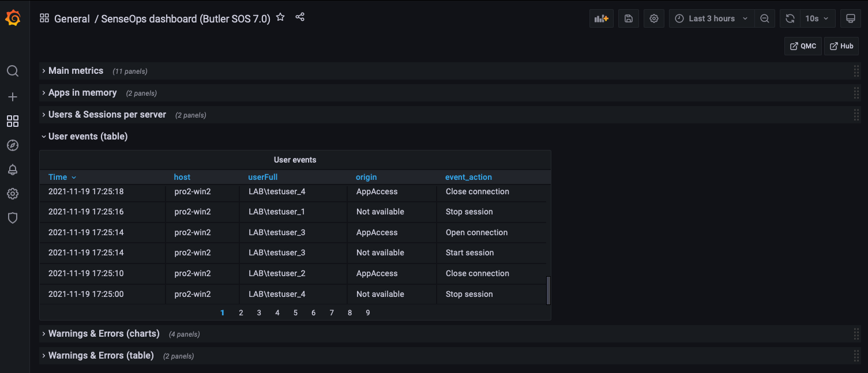Open the Alerting bell icon
868x373 pixels.
point(13,169)
